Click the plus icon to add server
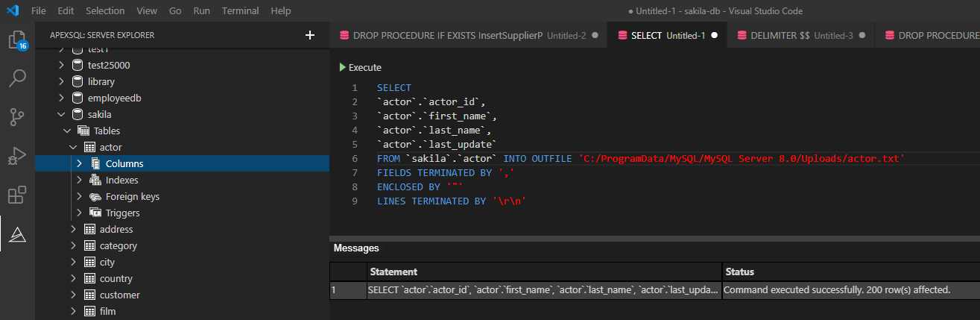 pos(310,35)
